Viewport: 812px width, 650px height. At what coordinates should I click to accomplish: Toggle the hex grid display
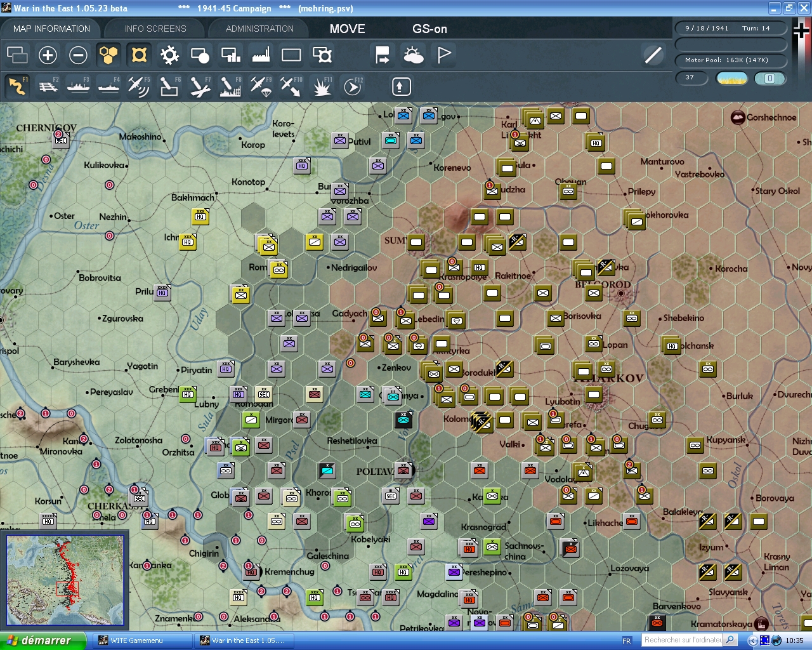[x=108, y=55]
